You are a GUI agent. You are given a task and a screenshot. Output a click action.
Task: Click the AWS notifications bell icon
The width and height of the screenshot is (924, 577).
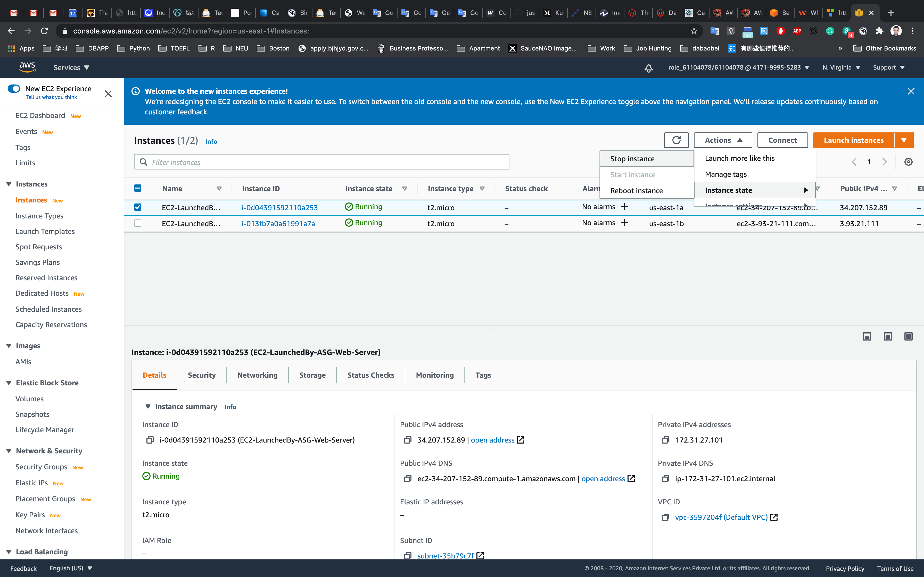(649, 68)
